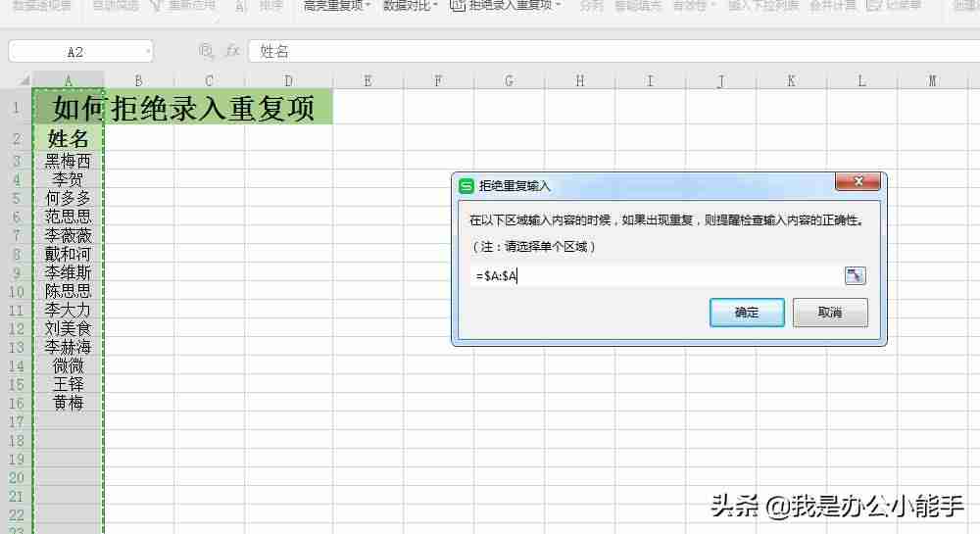This screenshot has width=980, height=534.
Task: Select row 10 header
Action: tap(17, 292)
